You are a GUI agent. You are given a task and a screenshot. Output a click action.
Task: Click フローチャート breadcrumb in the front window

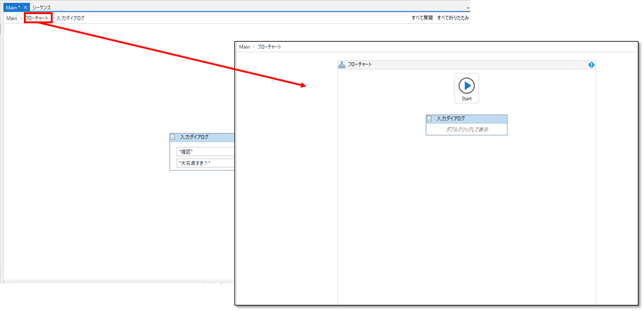point(269,47)
